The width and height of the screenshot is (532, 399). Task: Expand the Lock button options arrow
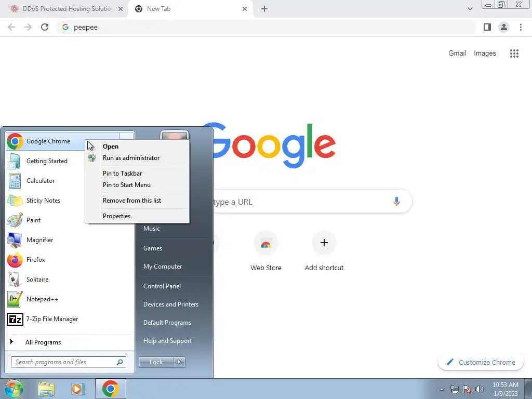179,362
